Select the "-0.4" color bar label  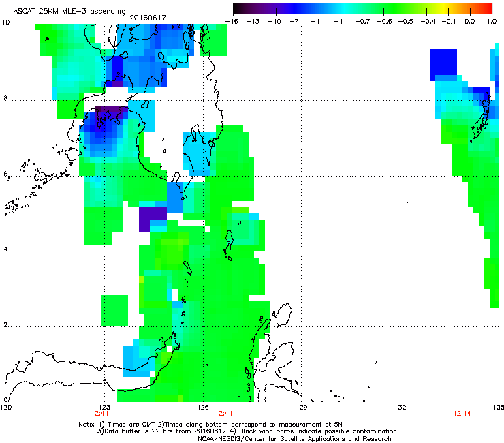(428, 22)
